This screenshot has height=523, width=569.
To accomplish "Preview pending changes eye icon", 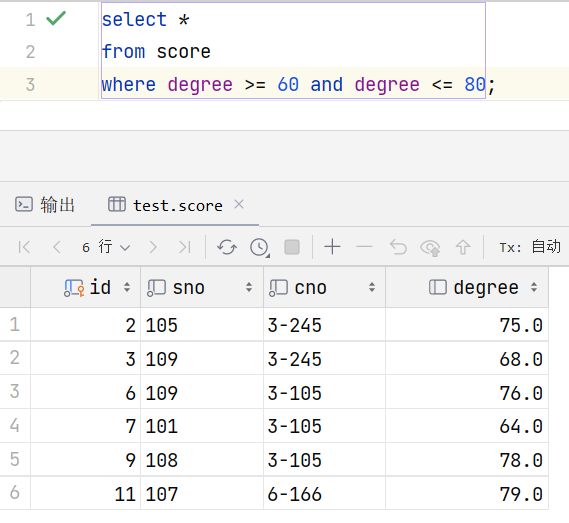I will [430, 248].
